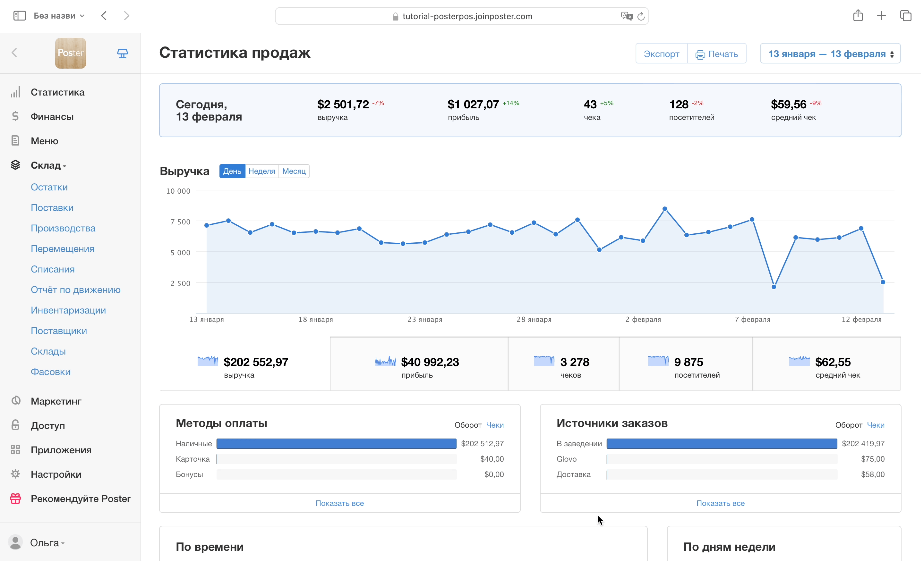Screen dimensions: 924x561
Task: Click the POS terminal icon in sidebar header
Action: [122, 53]
